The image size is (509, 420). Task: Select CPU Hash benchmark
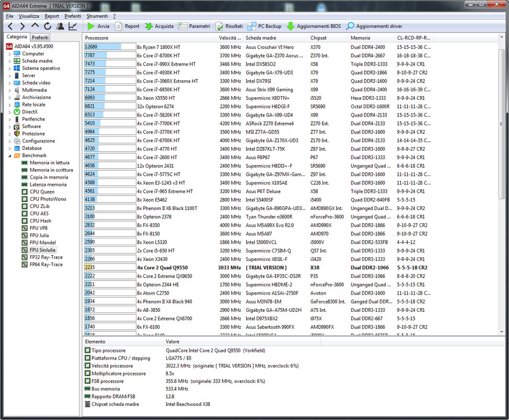coord(40,221)
